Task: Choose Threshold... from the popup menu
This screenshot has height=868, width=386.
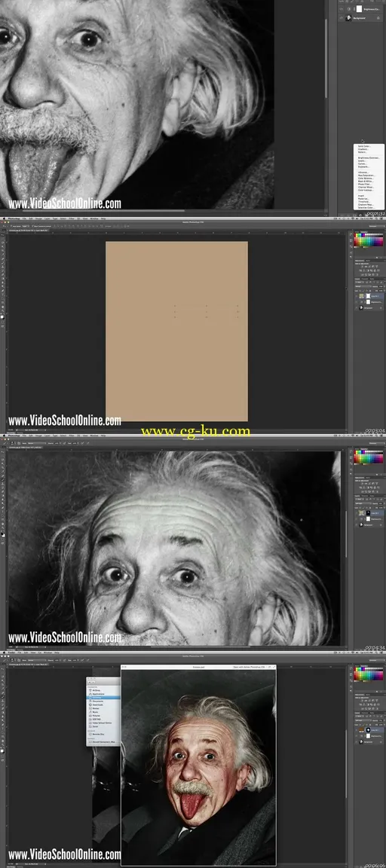Action: 364,201
